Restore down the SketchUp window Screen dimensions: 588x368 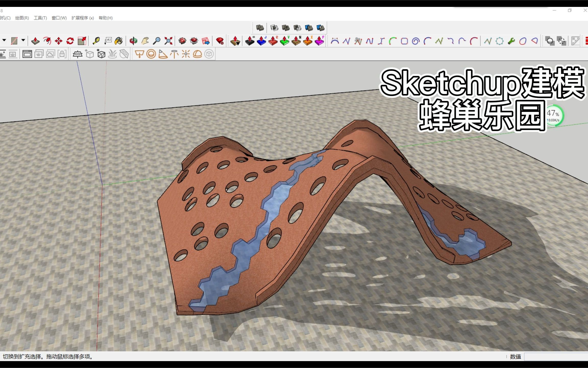(570, 10)
